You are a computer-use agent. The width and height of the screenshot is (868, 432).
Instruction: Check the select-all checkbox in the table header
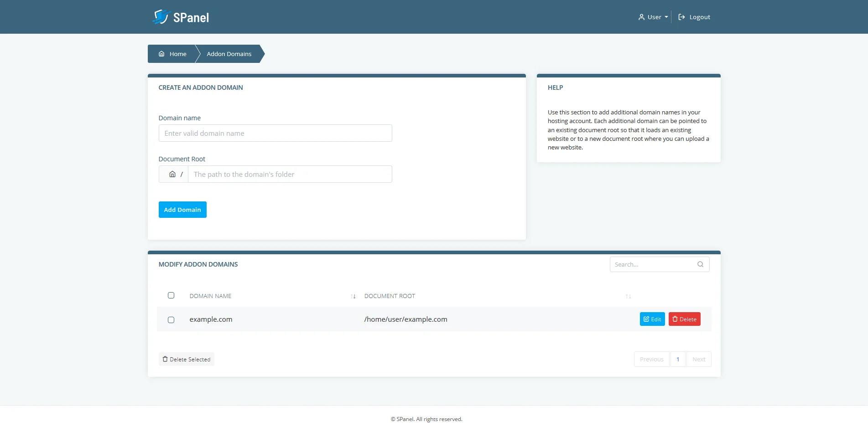(x=171, y=295)
